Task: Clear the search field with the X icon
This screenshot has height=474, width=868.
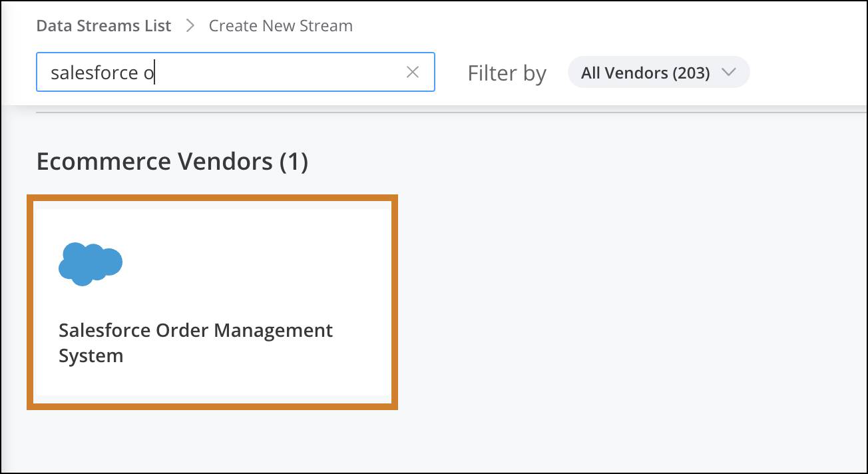Action: [413, 72]
